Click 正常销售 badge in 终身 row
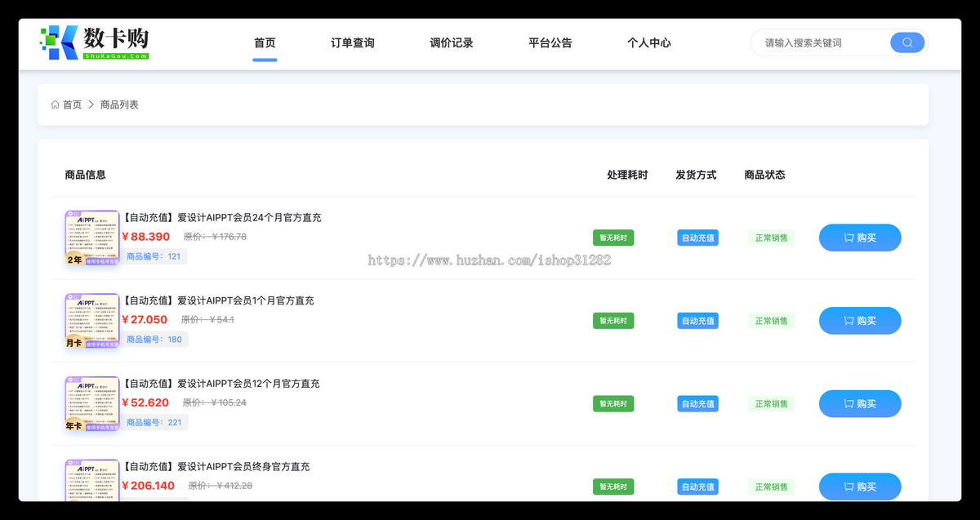 [772, 487]
